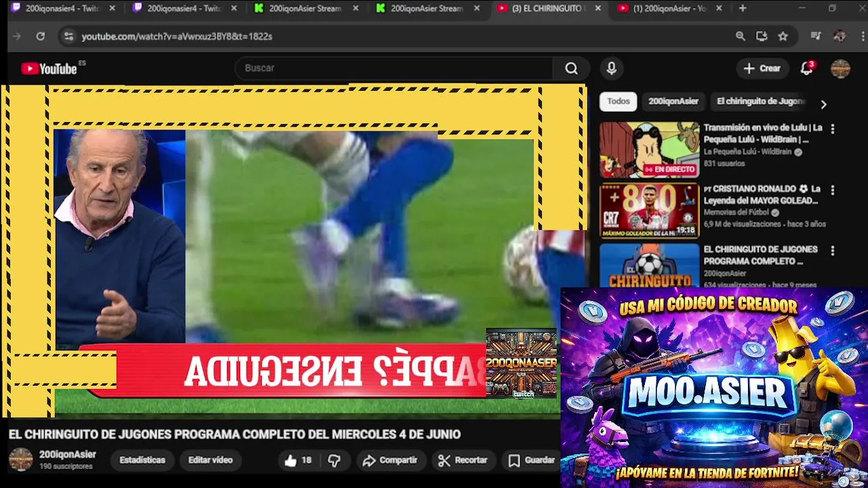Open 200iqonAsier channel name link

point(68,455)
